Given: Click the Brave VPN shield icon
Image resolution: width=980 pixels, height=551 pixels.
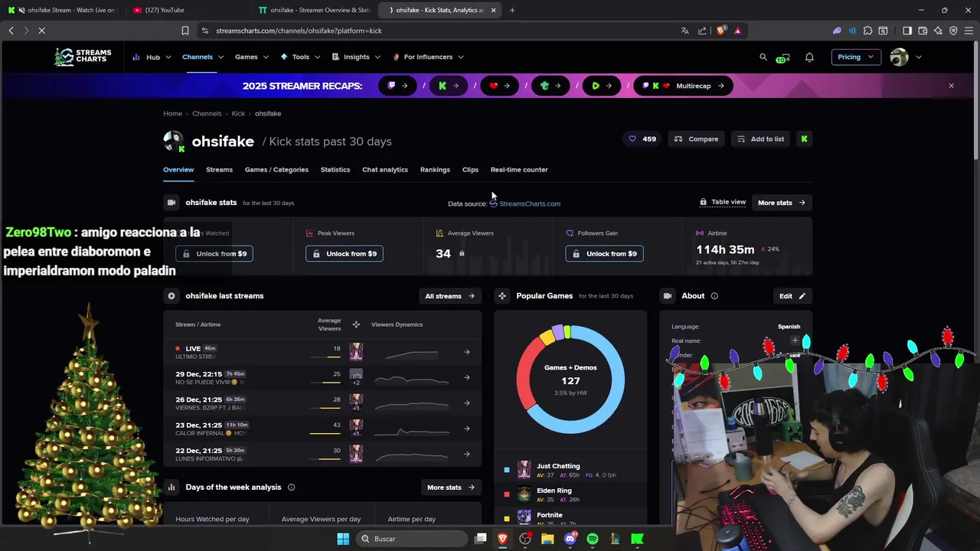Looking at the screenshot, I should click(x=953, y=31).
